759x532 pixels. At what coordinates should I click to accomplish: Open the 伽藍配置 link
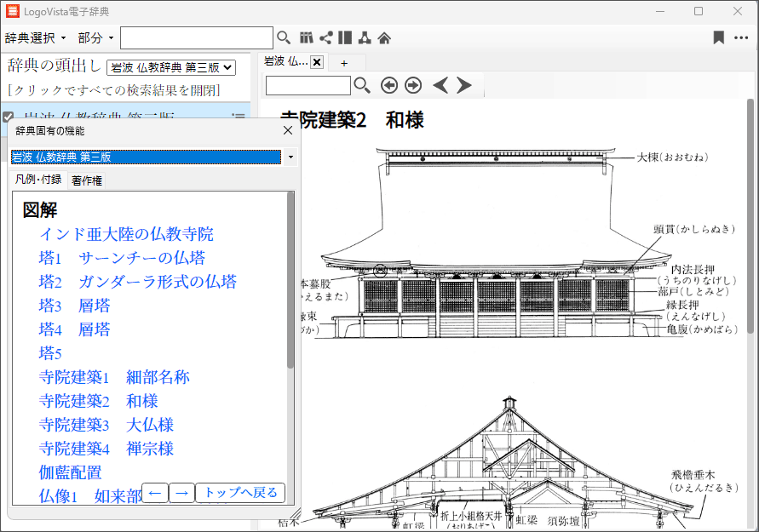(x=70, y=472)
